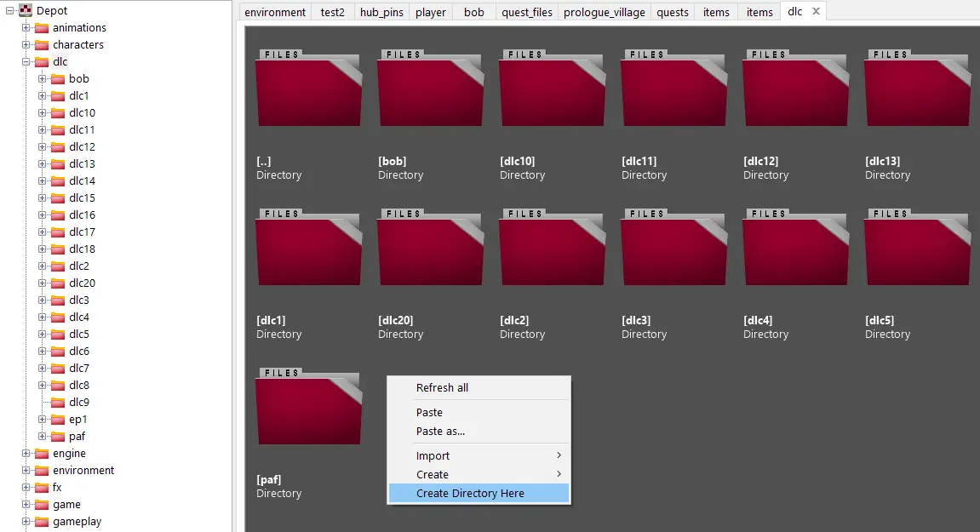The image size is (980, 532).
Task: Open the [paf] folder icon
Action: [x=308, y=406]
